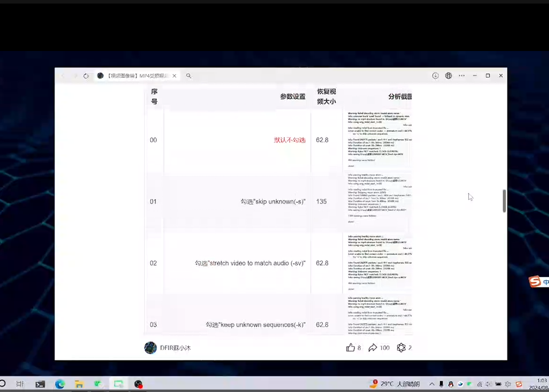The image size is (549, 392).
Task: Open analysis screenshot for row 00
Action: point(380,140)
